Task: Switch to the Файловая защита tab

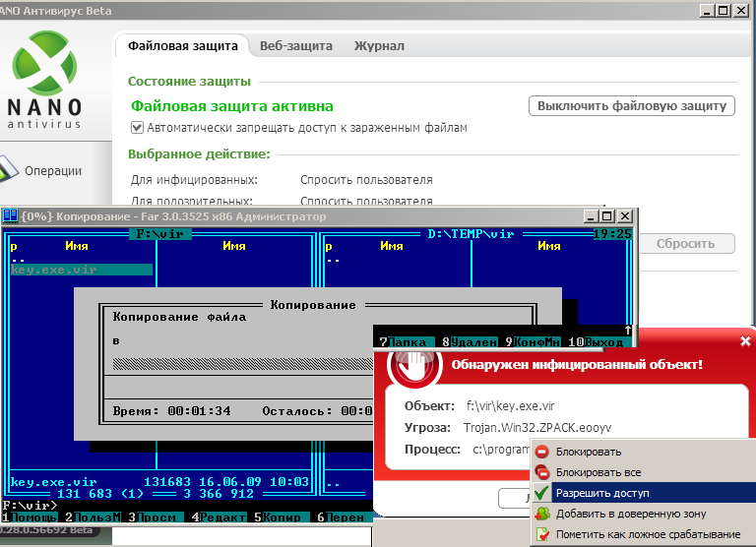Action: tap(184, 46)
